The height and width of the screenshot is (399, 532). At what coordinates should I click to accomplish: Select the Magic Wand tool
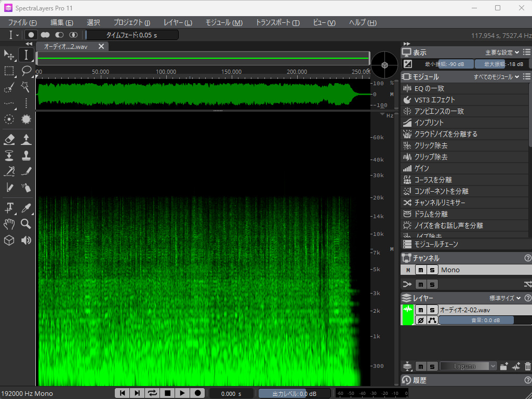(26, 87)
